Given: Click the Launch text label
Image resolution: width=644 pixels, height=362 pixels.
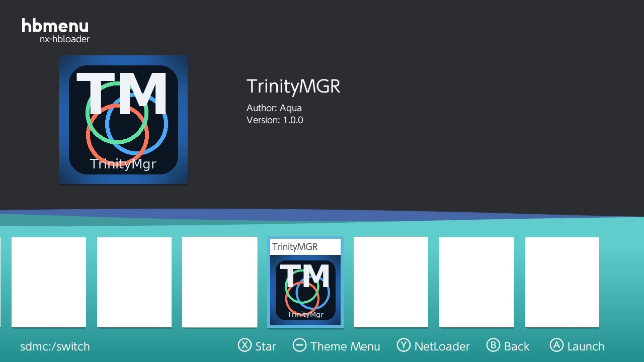Looking at the screenshot, I should click(x=586, y=346).
